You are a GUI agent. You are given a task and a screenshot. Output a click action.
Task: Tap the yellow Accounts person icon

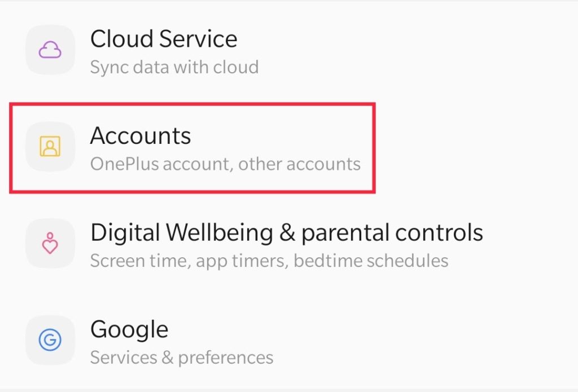pyautogui.click(x=50, y=146)
